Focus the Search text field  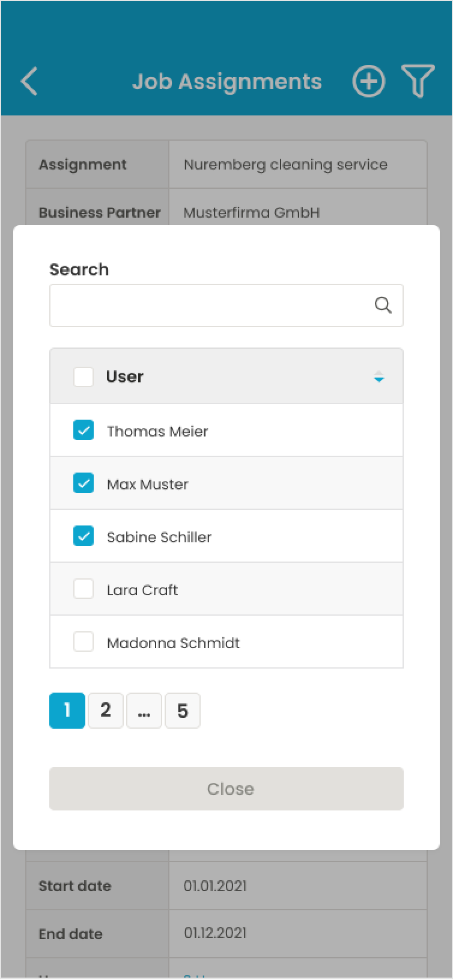coord(210,305)
